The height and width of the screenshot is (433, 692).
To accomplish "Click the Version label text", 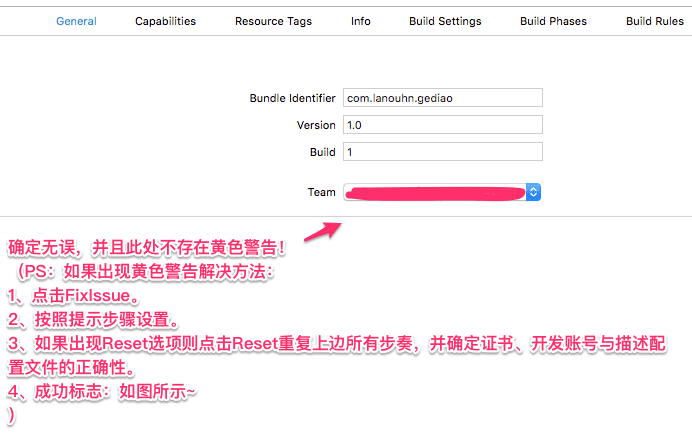I will (x=316, y=126).
